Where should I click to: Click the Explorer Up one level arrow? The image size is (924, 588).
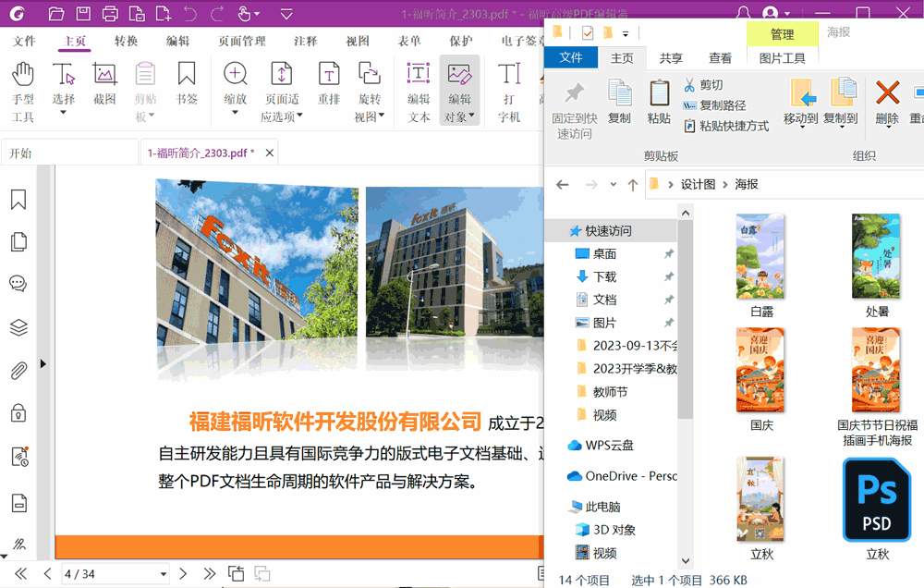632,185
